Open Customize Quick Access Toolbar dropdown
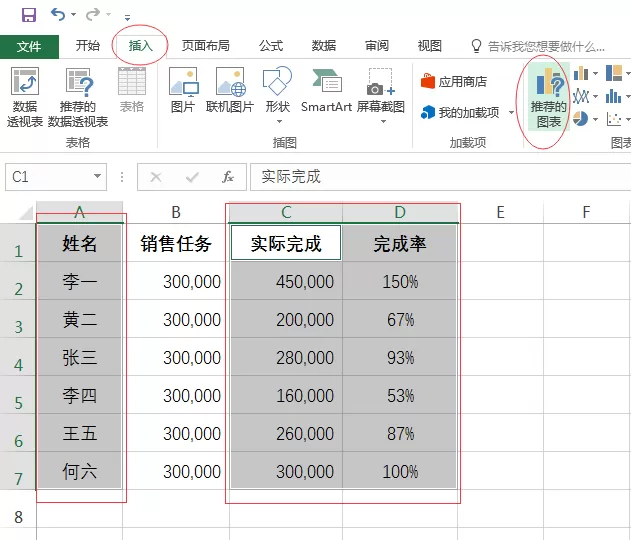 click(127, 17)
